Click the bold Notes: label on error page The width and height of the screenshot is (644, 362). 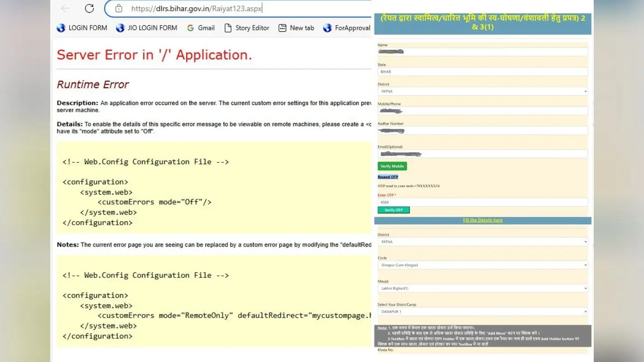click(68, 244)
